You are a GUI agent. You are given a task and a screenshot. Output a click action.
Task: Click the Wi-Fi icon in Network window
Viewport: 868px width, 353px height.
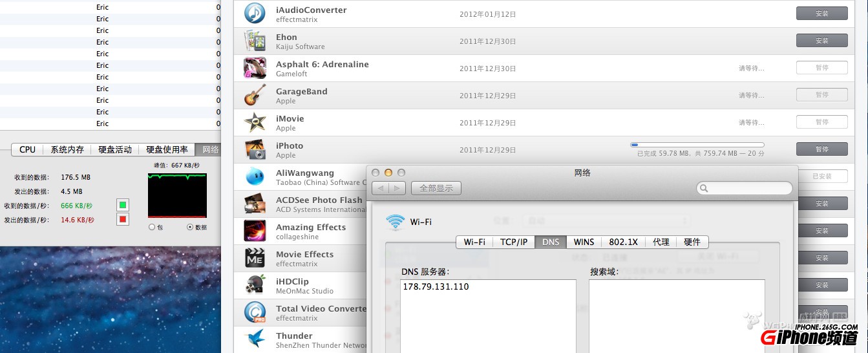tap(395, 222)
